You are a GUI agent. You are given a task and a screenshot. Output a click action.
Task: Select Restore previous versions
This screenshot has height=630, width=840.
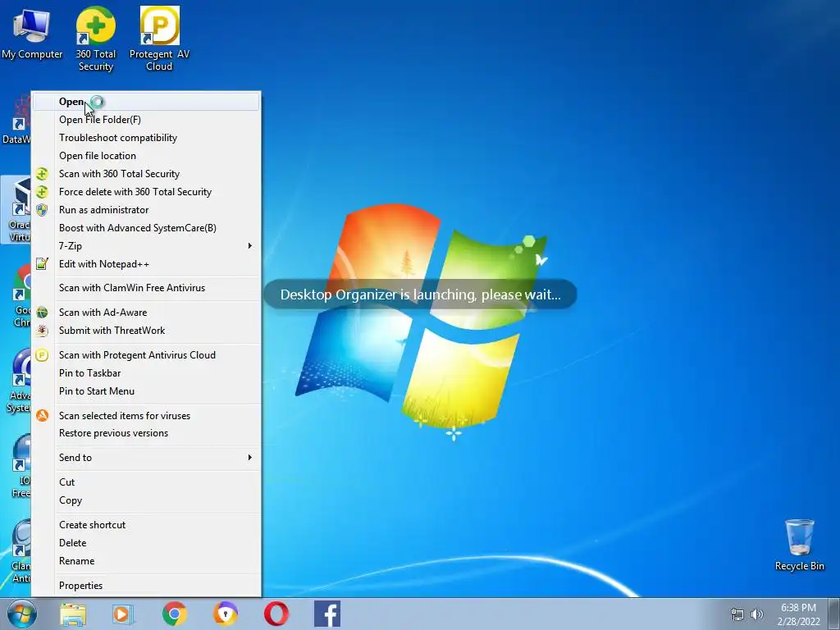click(x=146, y=433)
